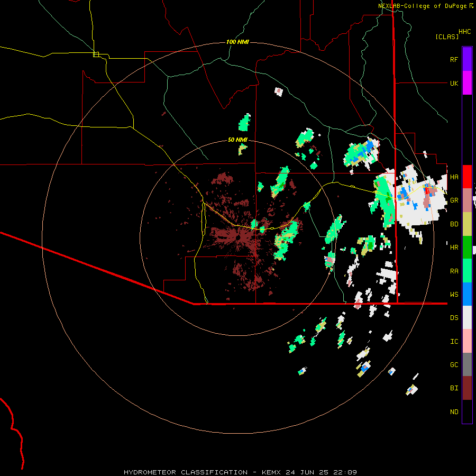
Task: Click the RA light green swatch
Action: pos(467,271)
